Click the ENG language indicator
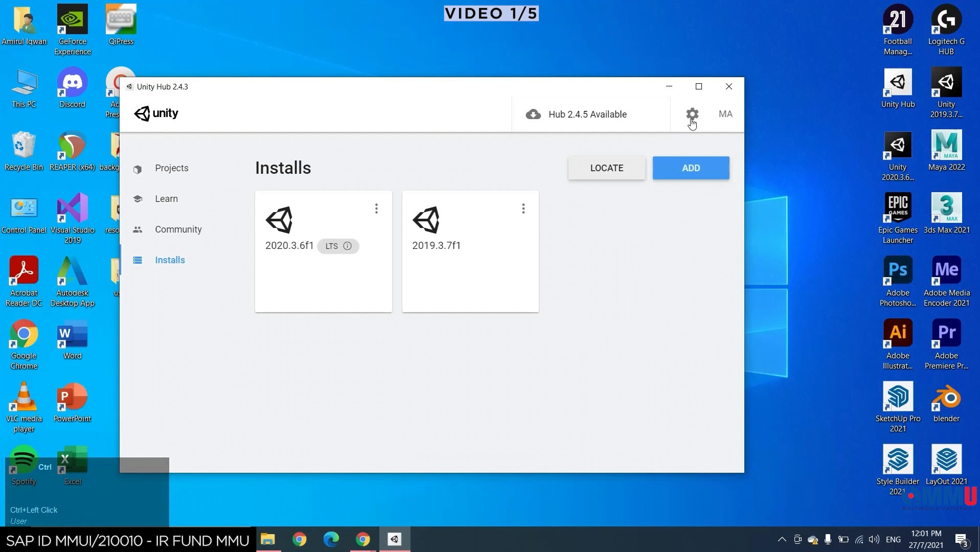The height and width of the screenshot is (552, 980). [x=894, y=539]
